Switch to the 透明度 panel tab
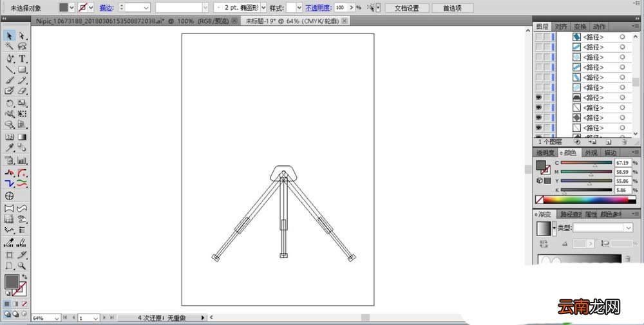This screenshot has width=644, height=325. 545,153
